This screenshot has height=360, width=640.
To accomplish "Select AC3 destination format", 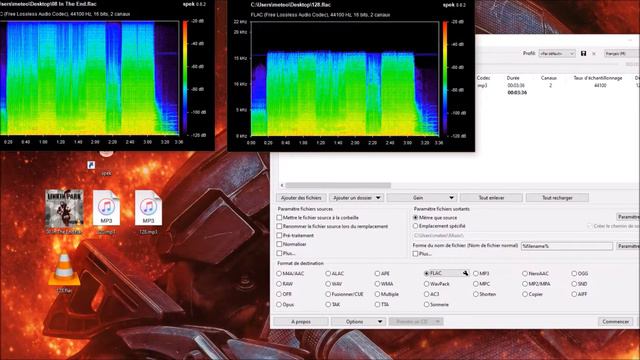I will tap(427, 294).
